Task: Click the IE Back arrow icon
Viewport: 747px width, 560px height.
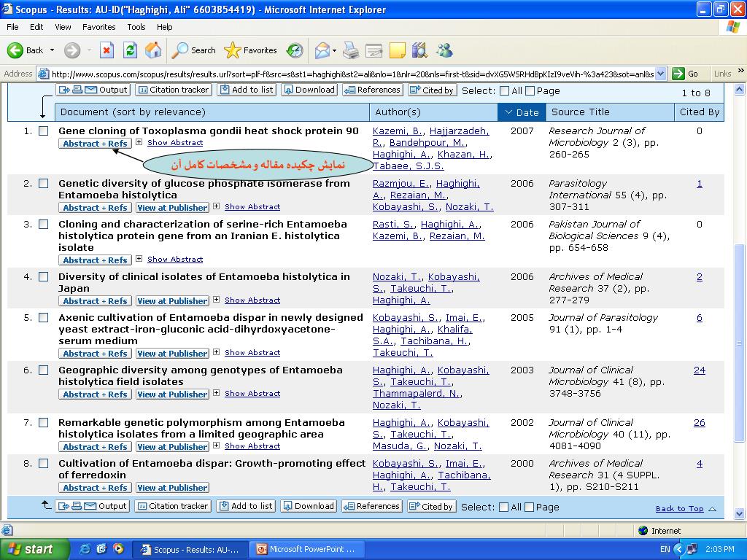Action: pyautogui.click(x=15, y=50)
